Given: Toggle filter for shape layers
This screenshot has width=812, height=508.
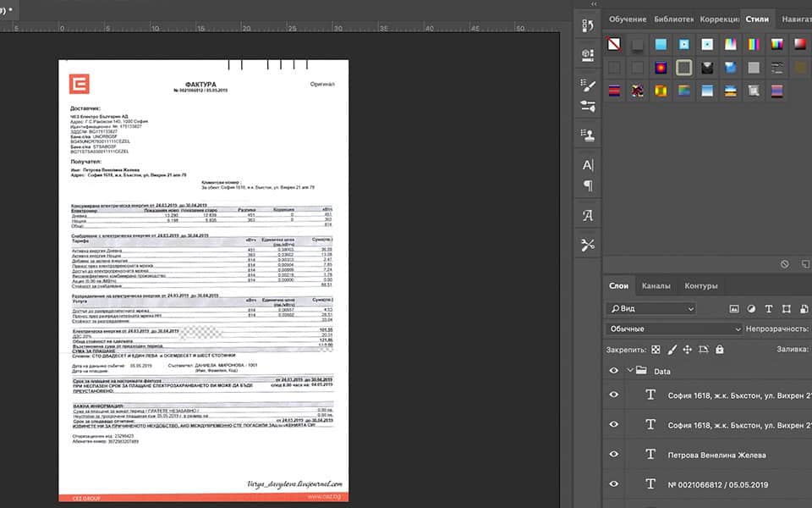Looking at the screenshot, I should click(786, 308).
